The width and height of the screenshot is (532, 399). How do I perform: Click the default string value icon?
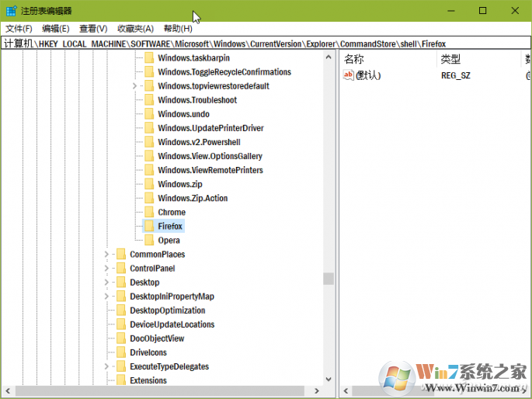[x=349, y=75]
